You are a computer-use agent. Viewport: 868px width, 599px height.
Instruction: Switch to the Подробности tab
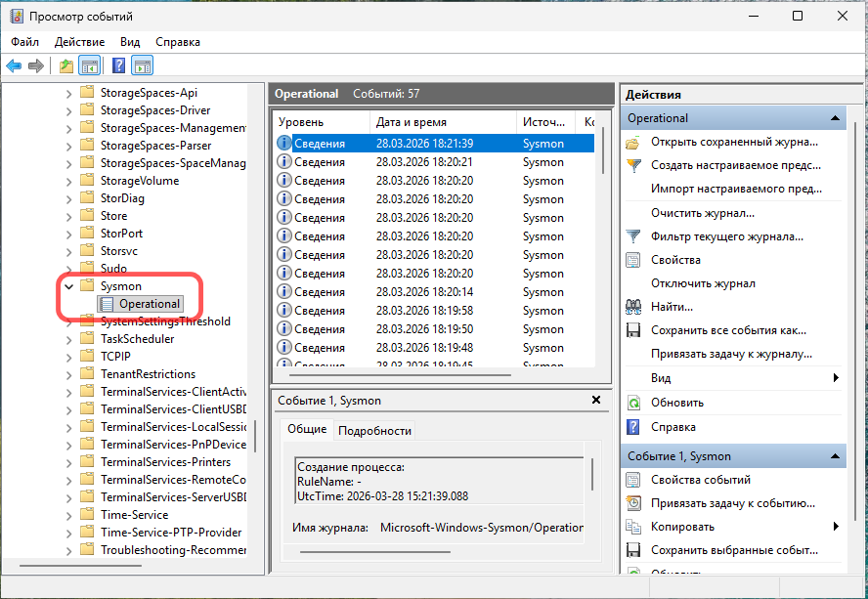tap(374, 431)
